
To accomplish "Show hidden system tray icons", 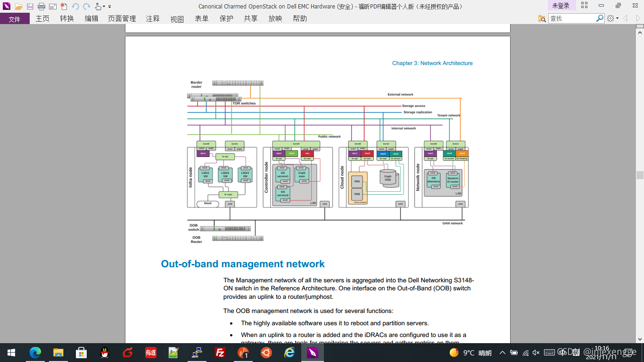I will click(x=503, y=353).
